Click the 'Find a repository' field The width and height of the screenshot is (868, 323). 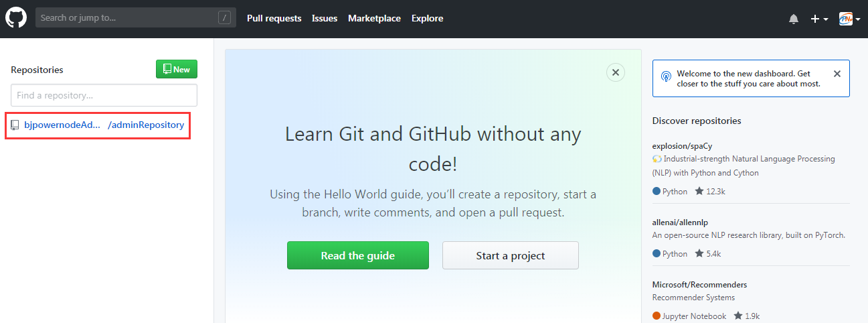click(104, 95)
